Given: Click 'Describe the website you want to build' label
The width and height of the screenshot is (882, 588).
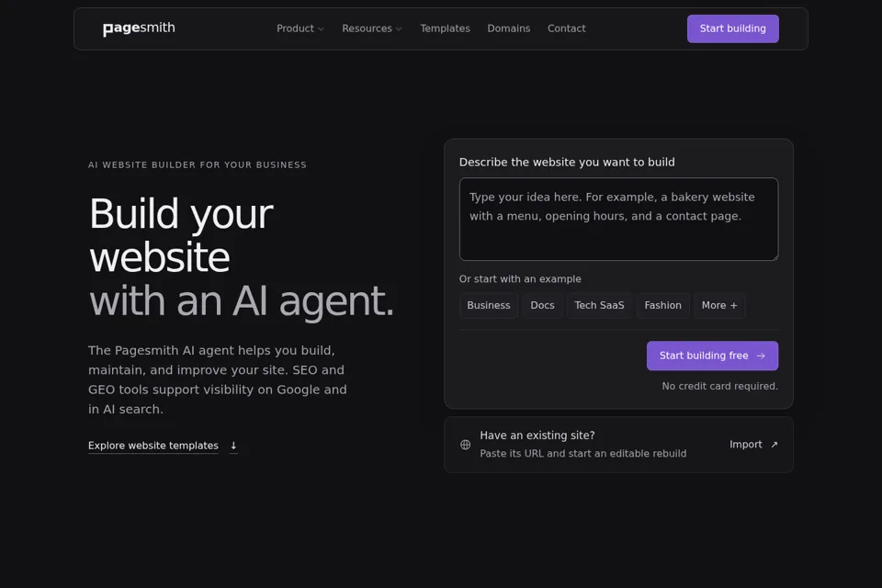Looking at the screenshot, I should 567,162.
